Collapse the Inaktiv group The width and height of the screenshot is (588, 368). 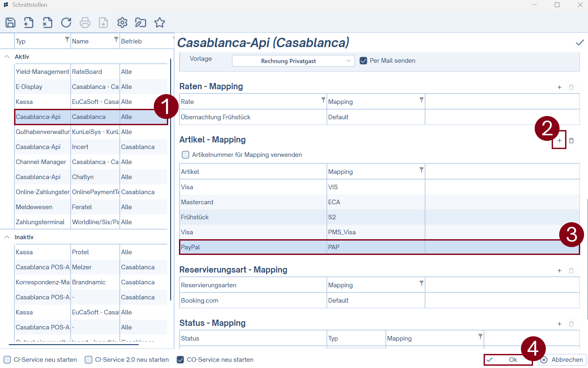coord(7,237)
